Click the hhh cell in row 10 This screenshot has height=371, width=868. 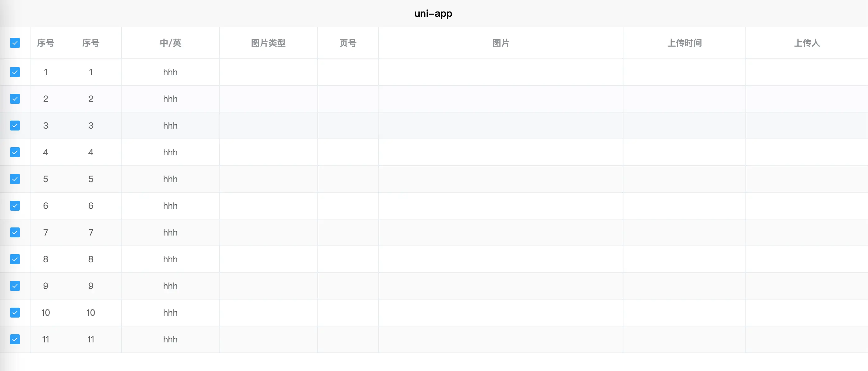click(x=170, y=312)
